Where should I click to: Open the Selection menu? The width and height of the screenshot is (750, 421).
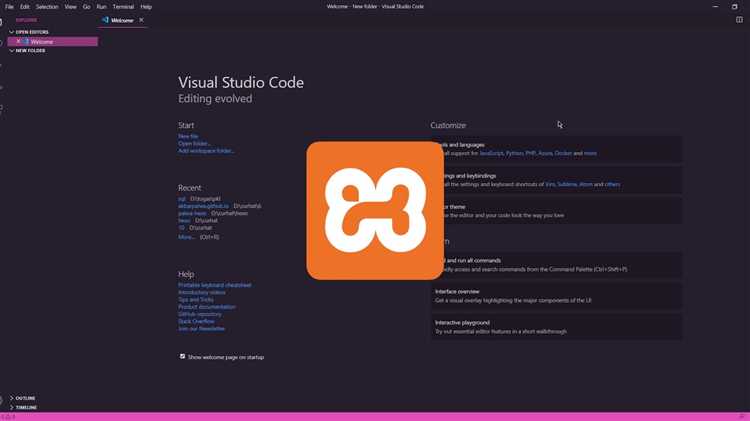pyautogui.click(x=47, y=7)
